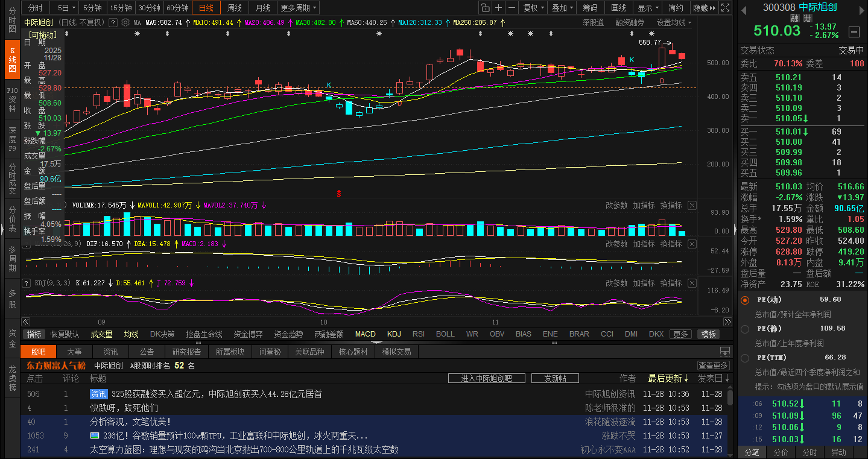This screenshot has width=868, height=459.
Task: Collapse right panel arrow handle
Action: [x=735, y=229]
